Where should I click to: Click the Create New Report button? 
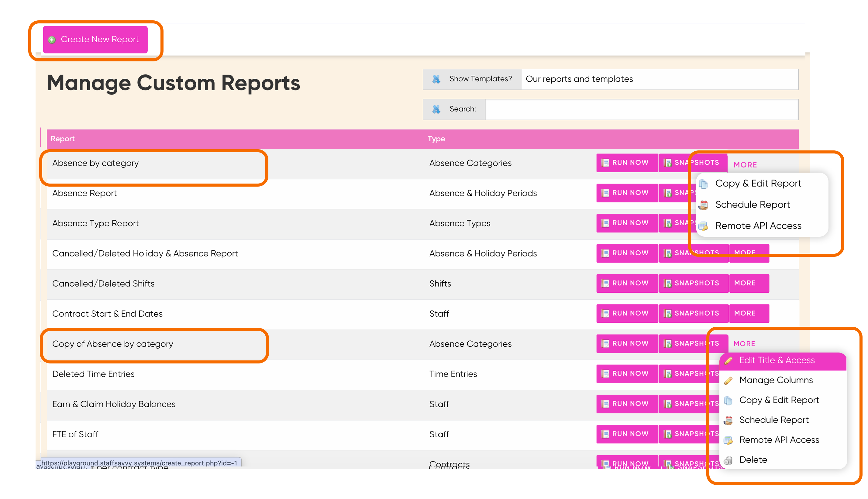(x=95, y=40)
